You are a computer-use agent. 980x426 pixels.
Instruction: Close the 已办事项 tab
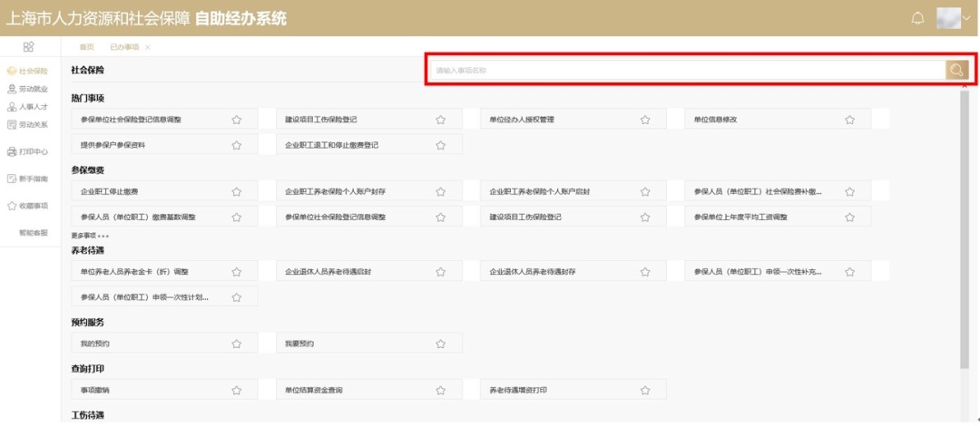[148, 47]
